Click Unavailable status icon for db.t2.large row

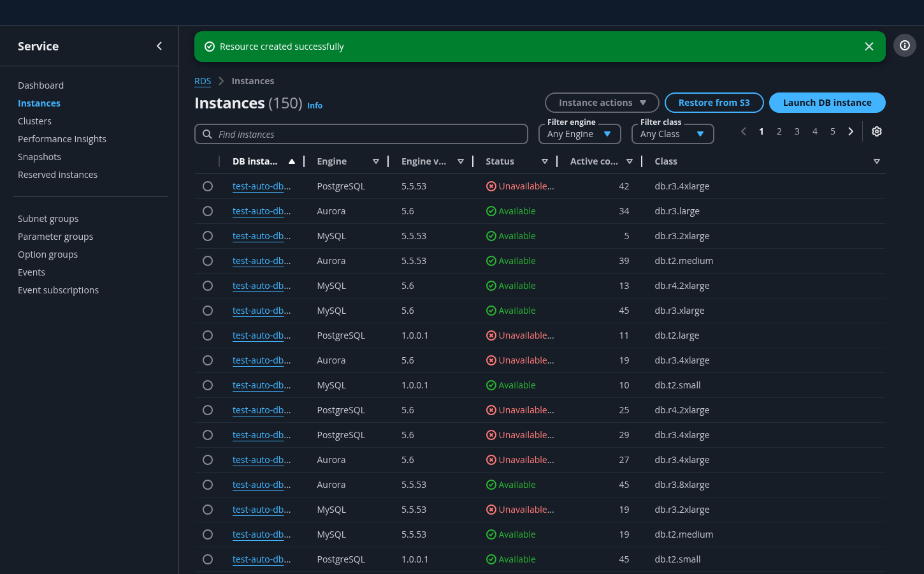[x=491, y=335]
